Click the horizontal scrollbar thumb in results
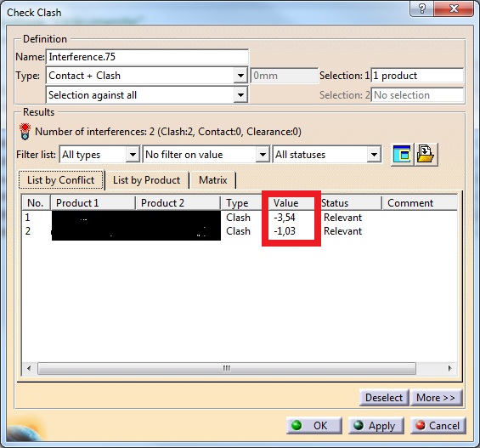The image size is (480, 448). [x=227, y=368]
